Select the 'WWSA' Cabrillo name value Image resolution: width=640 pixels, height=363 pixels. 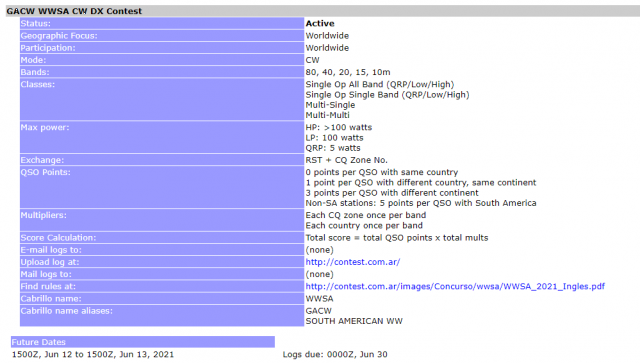coord(319,299)
